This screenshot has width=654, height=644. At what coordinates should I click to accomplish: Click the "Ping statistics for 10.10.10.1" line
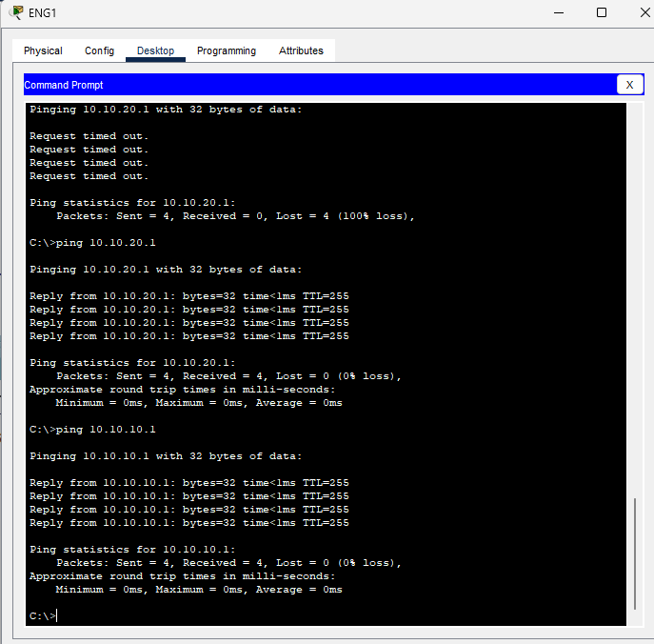[x=132, y=550]
